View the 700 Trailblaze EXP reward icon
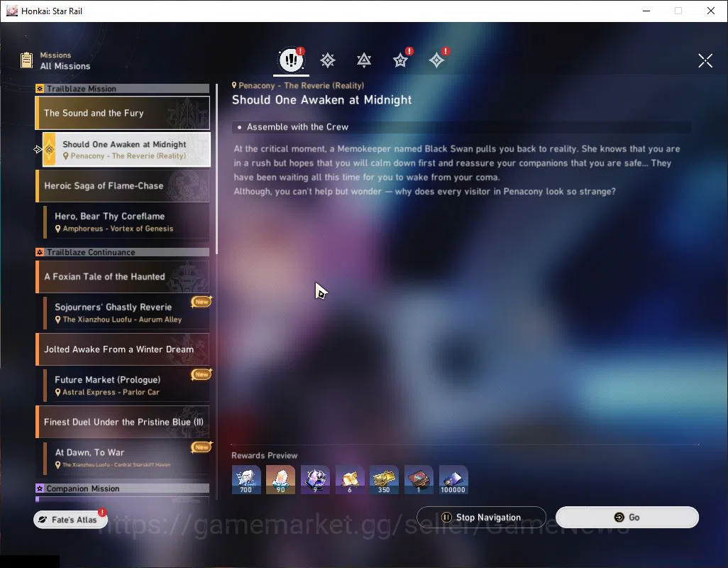Screen dimensions: 728x568 [246, 480]
